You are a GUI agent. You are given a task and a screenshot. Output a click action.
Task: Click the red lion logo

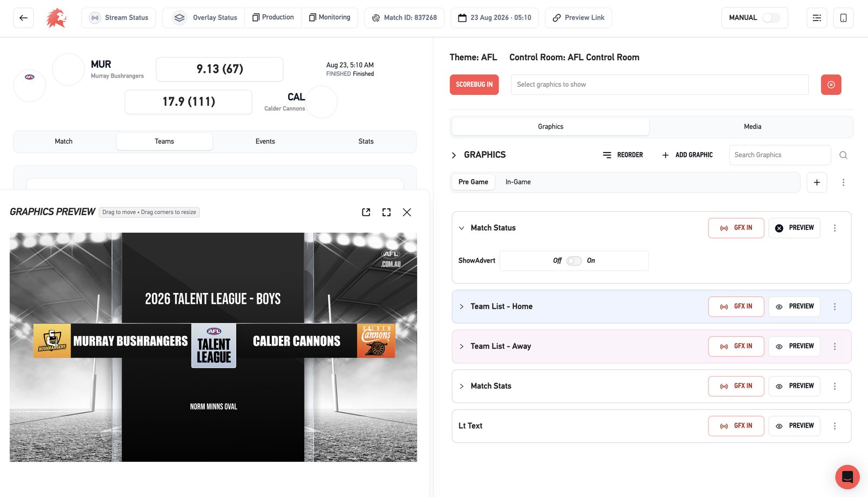pos(56,18)
